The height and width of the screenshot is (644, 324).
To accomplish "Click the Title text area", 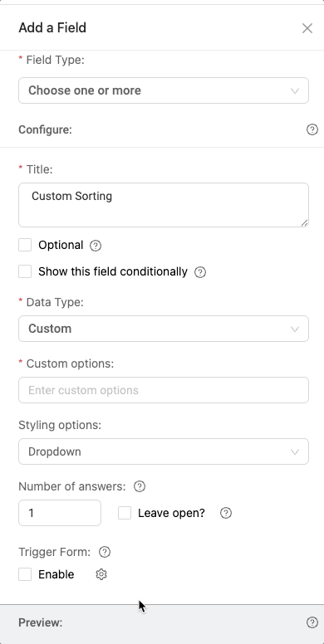I will tap(164, 205).
